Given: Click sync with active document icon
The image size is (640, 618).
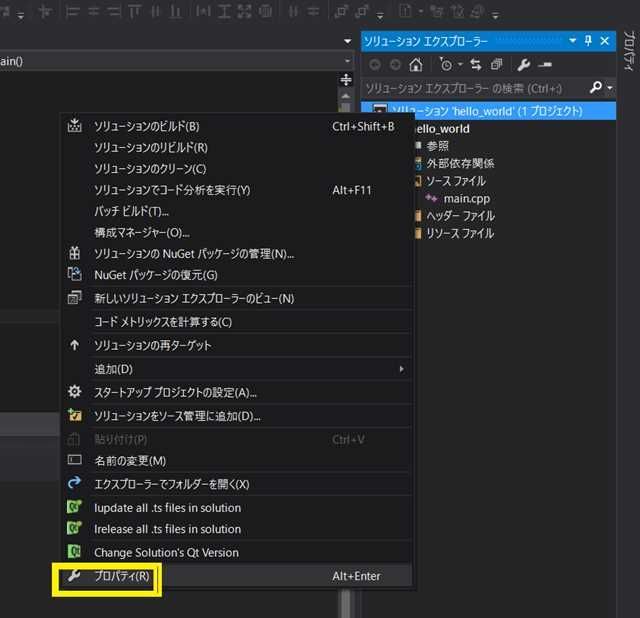Looking at the screenshot, I should click(476, 64).
